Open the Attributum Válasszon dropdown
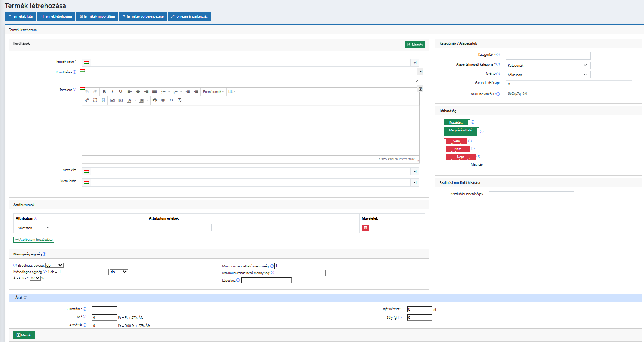 (x=34, y=228)
